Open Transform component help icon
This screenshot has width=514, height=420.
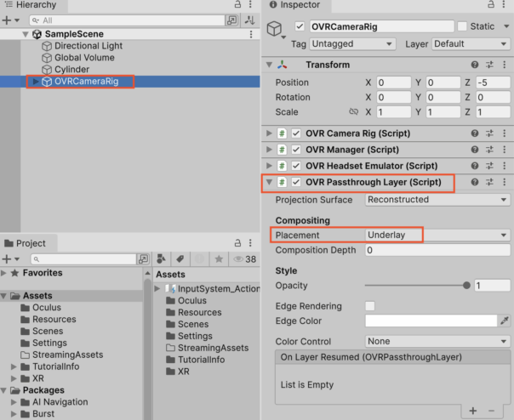pos(475,65)
